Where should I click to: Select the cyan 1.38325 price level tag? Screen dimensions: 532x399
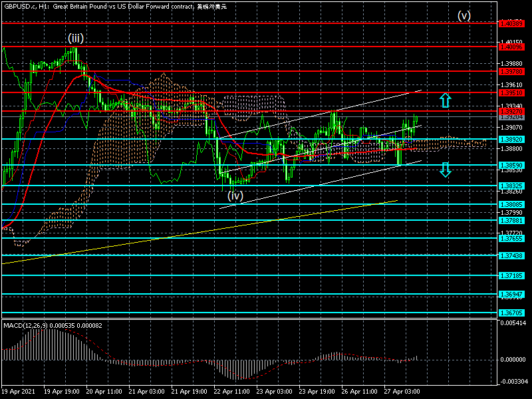[511, 186]
